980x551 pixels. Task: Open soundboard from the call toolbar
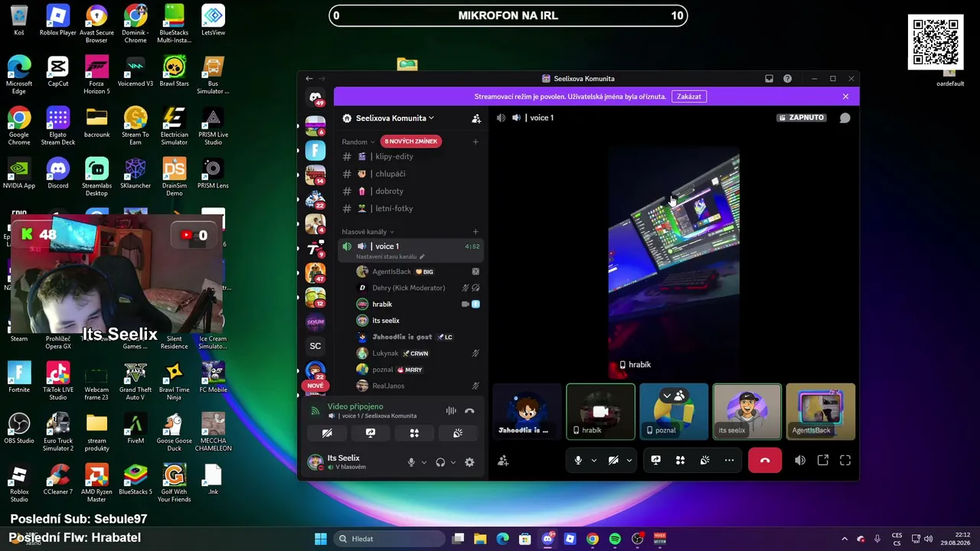(x=704, y=460)
